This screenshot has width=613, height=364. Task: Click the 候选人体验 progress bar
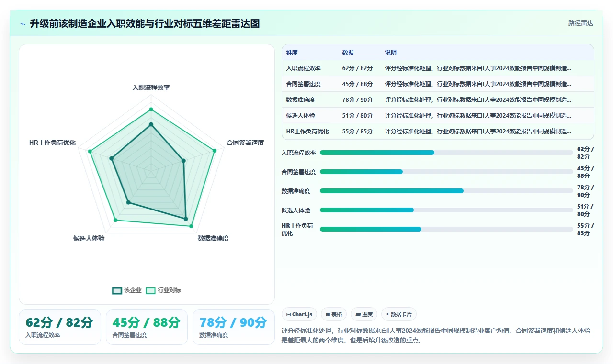[446, 210]
